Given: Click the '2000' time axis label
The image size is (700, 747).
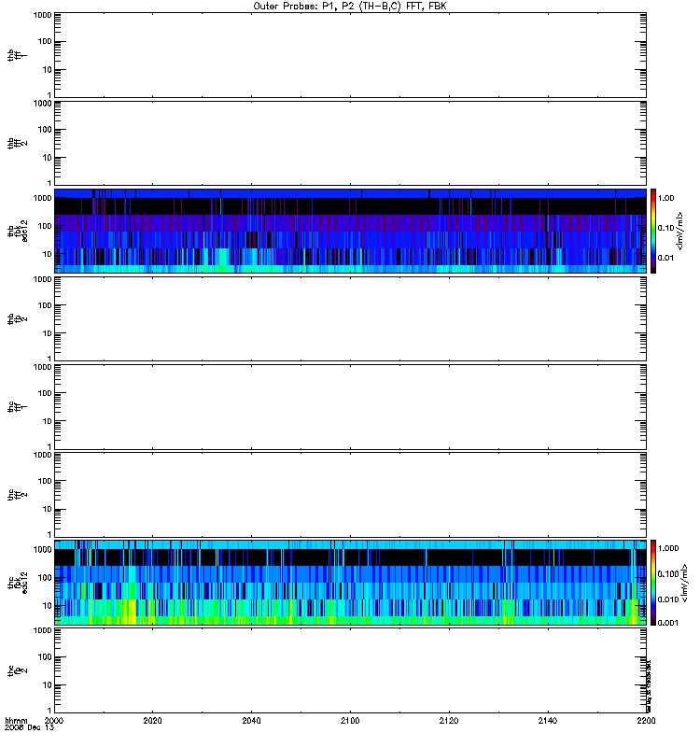Looking at the screenshot, I should click(54, 720).
